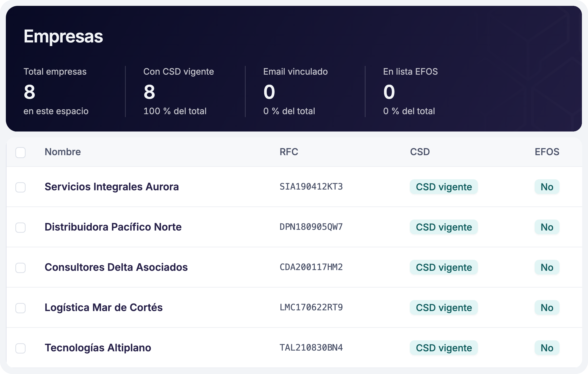The image size is (588, 374).
Task: Check the box for Servicios Integrales Aurora
Action: pyautogui.click(x=20, y=187)
